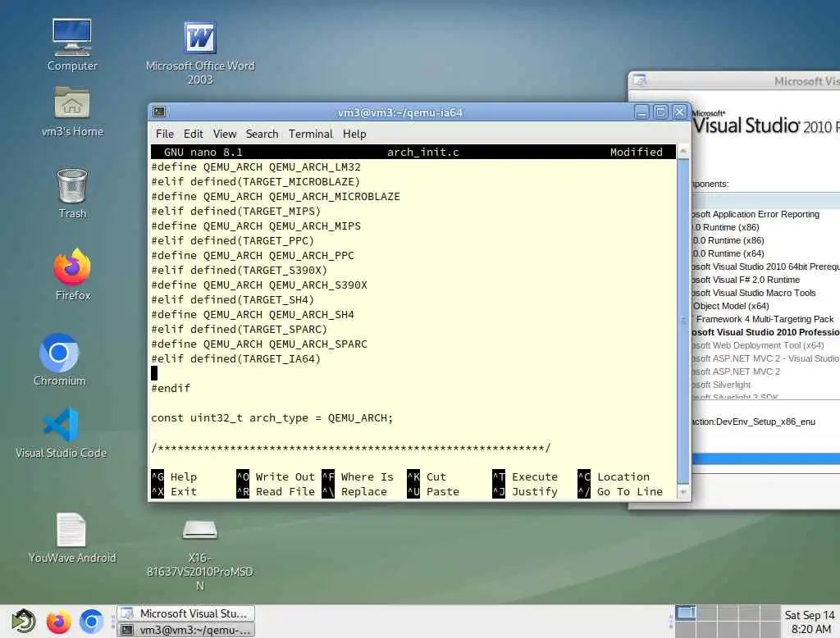Click the arch_init.c filename in nano header

(423, 153)
